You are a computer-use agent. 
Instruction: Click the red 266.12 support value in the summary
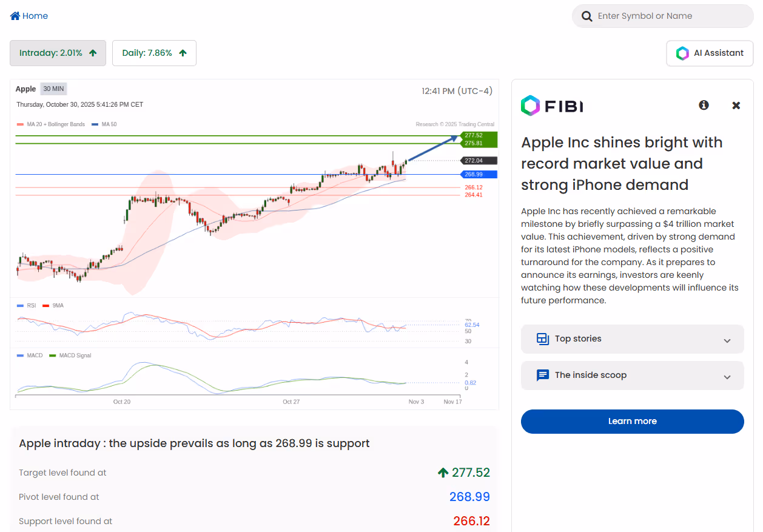point(471,521)
